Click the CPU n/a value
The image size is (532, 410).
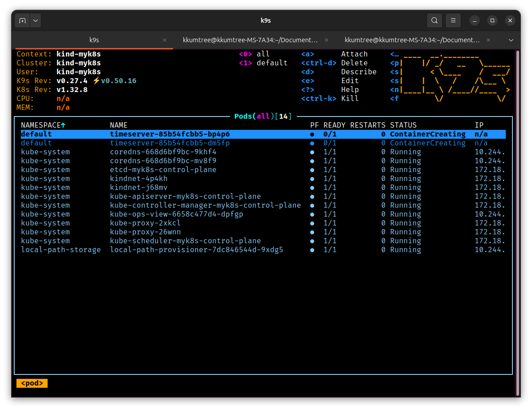tap(63, 99)
